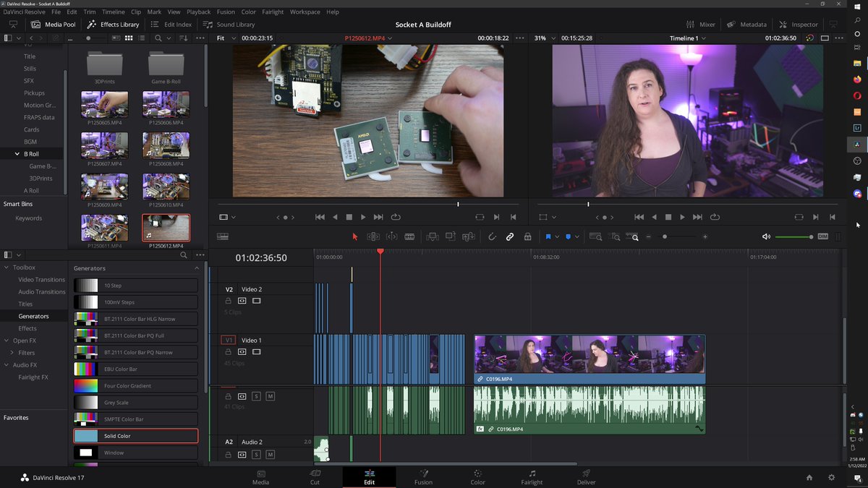Image resolution: width=868 pixels, height=488 pixels.
Task: Open the Fairlight menu
Action: (273, 12)
